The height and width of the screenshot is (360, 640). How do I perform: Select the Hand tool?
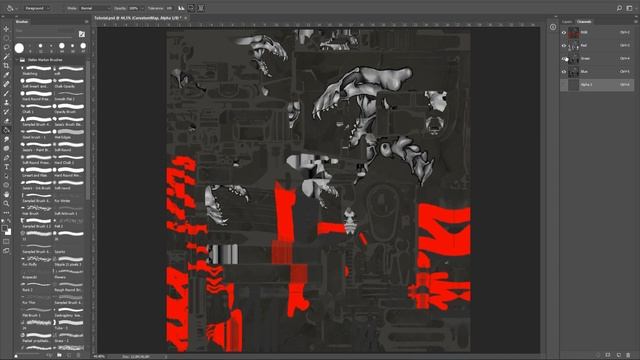click(6, 195)
